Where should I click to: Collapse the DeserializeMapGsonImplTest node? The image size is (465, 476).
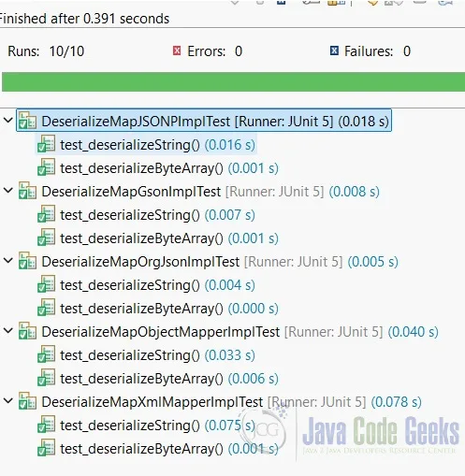tap(8, 190)
